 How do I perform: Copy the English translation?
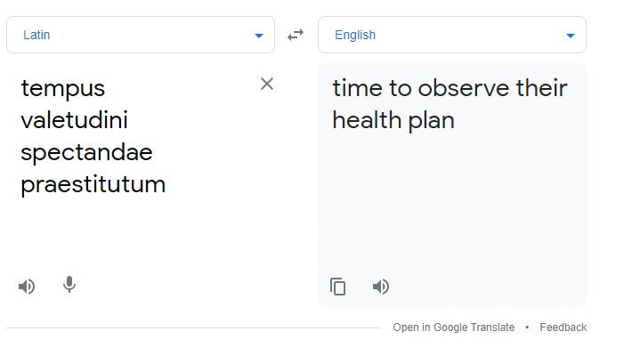338,287
